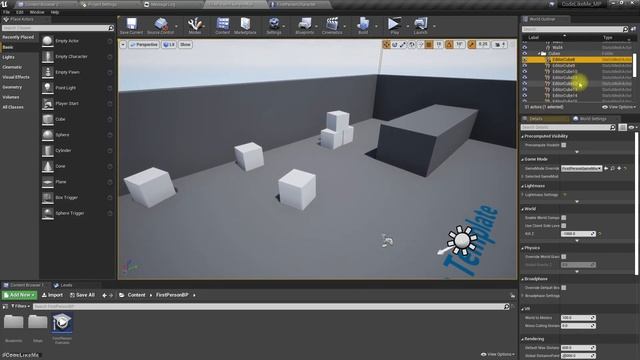The width and height of the screenshot is (640, 360).
Task: Open the Edit menu
Action: 20,12
